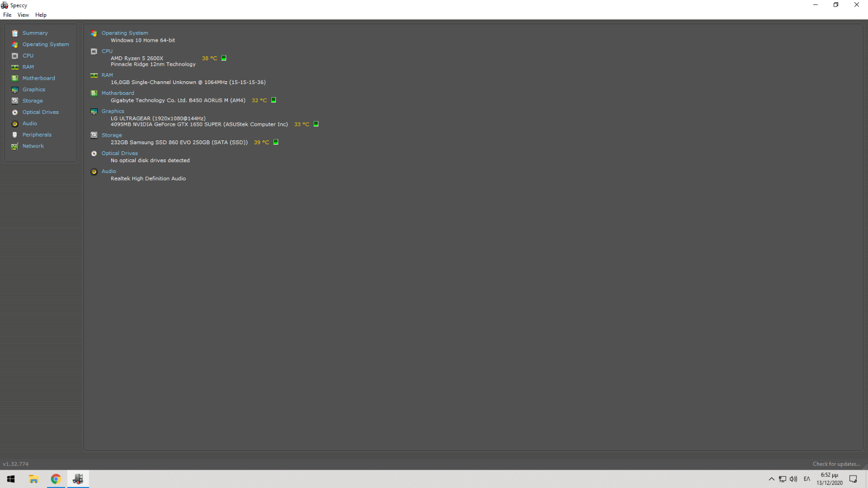Click the volume icon in system tray
This screenshot has height=488, width=868.
(x=794, y=479)
